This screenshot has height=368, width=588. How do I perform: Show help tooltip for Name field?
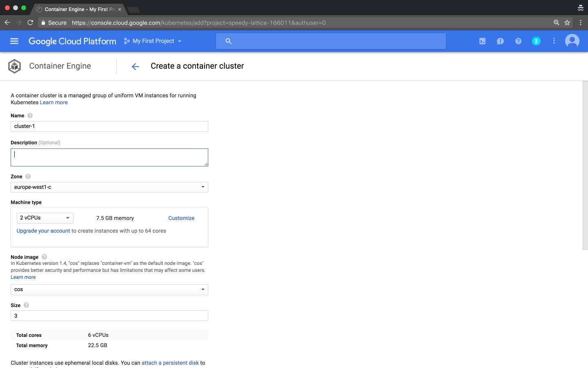click(x=30, y=116)
